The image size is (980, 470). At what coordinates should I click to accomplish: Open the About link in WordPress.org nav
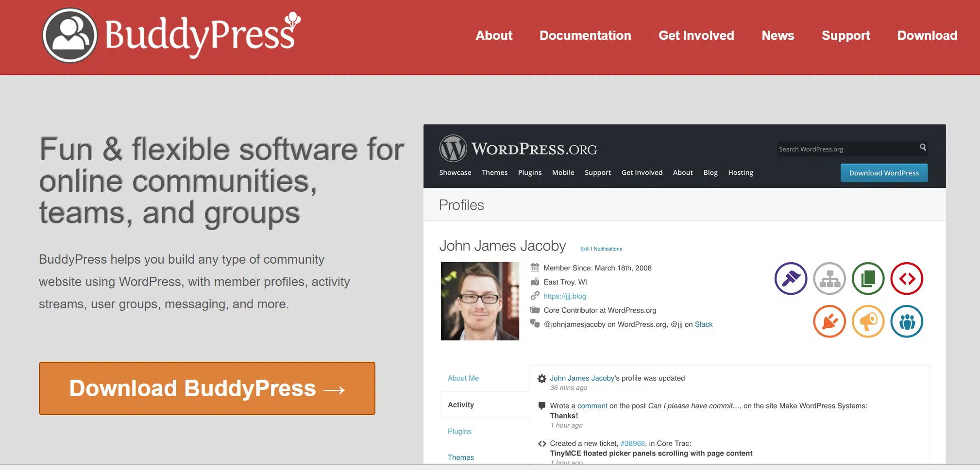[683, 172]
